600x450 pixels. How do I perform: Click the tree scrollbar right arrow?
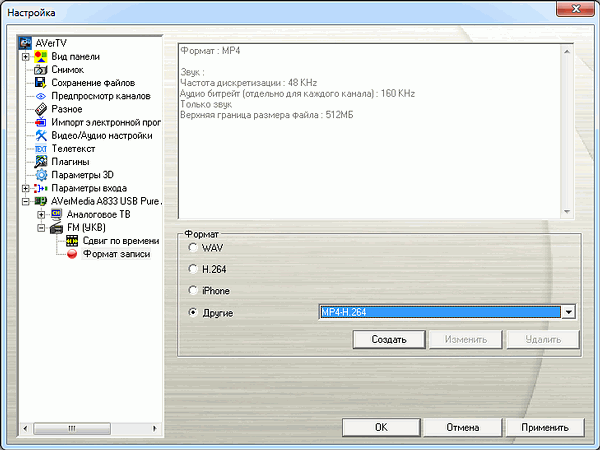155,428
